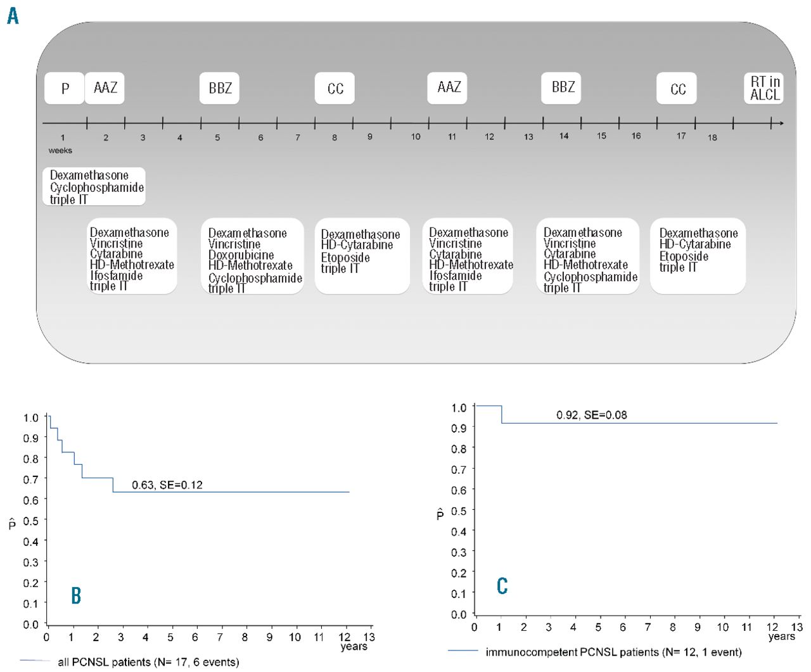Click Doxorubicine in the drug list
Image resolution: width=811 pixels, height=672 pixels.
(x=241, y=255)
